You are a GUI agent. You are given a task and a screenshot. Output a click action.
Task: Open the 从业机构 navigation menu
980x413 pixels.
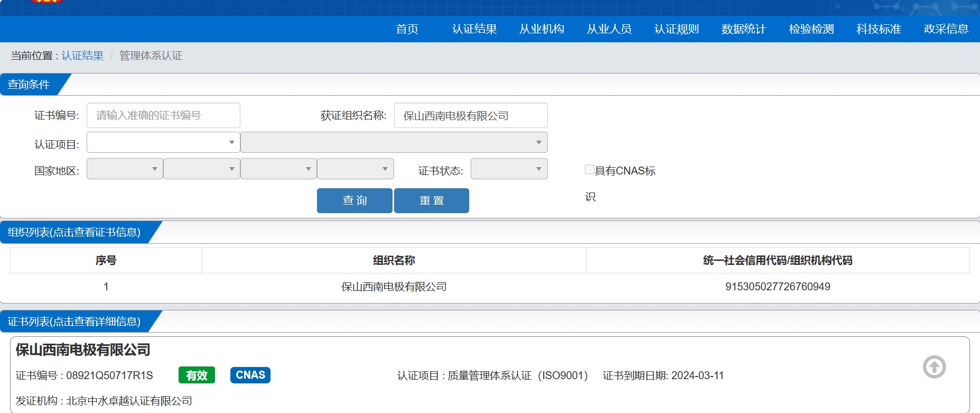click(x=542, y=29)
